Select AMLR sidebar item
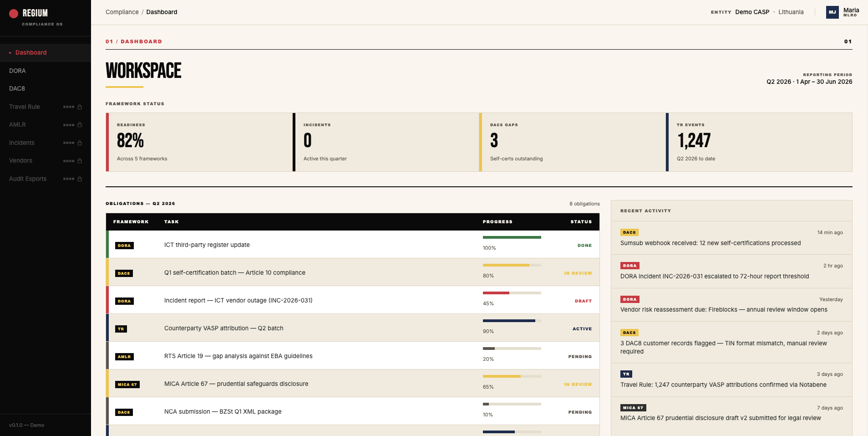The height and width of the screenshot is (436, 868). pos(46,124)
